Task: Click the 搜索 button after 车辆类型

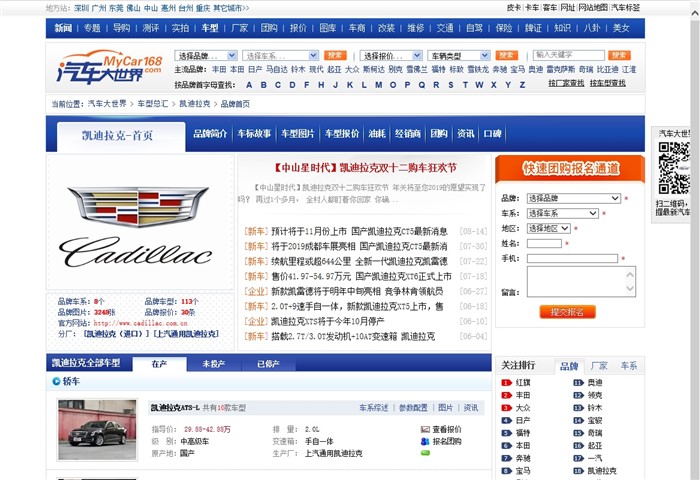Action: click(507, 55)
